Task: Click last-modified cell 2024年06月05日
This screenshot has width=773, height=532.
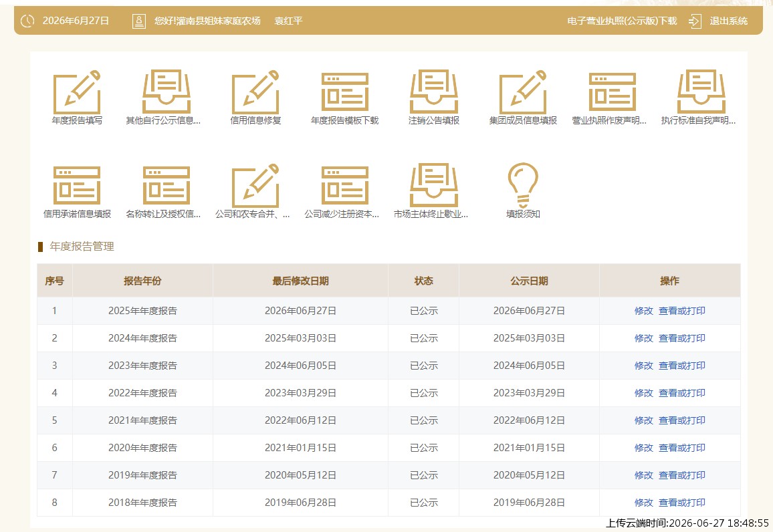Action: 300,366
